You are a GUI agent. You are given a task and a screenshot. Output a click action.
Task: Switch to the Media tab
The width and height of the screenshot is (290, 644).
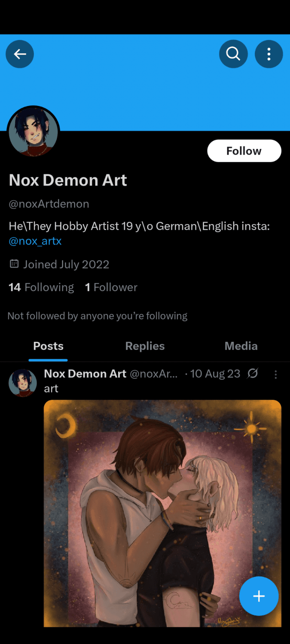pos(241,346)
